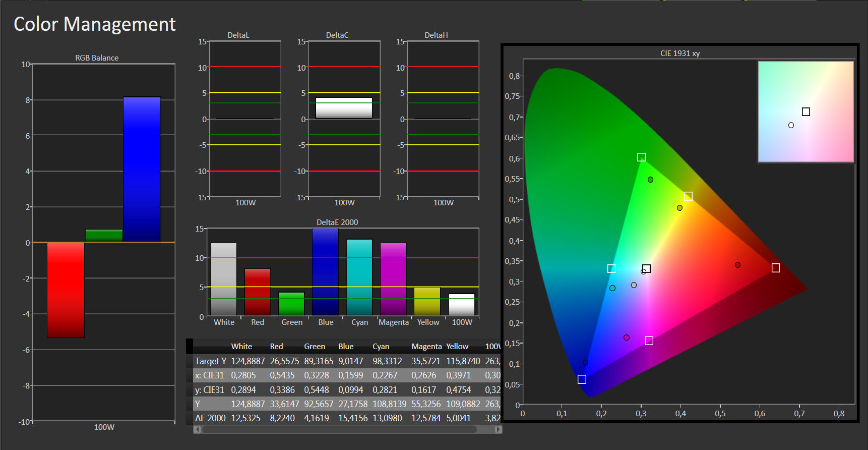Click the white bar in the DeltaC chart
This screenshot has width=868, height=450.
344,108
